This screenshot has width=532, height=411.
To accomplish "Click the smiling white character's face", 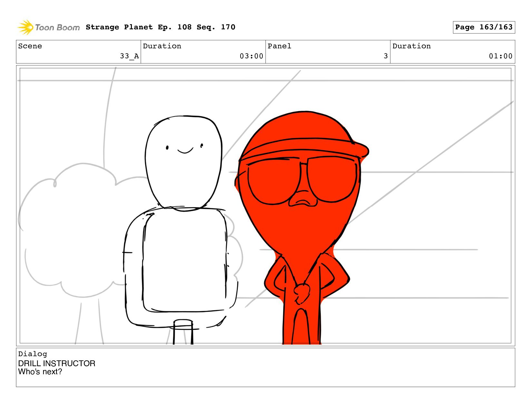I will (184, 163).
